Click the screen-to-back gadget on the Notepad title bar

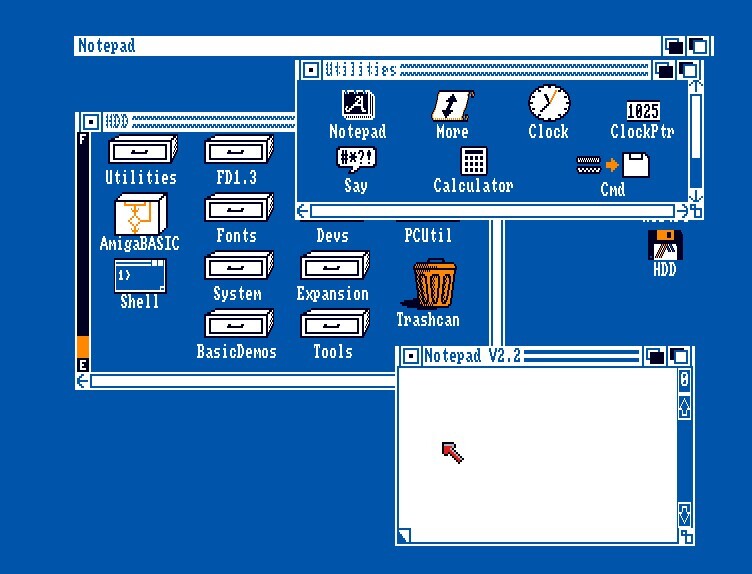[x=674, y=47]
